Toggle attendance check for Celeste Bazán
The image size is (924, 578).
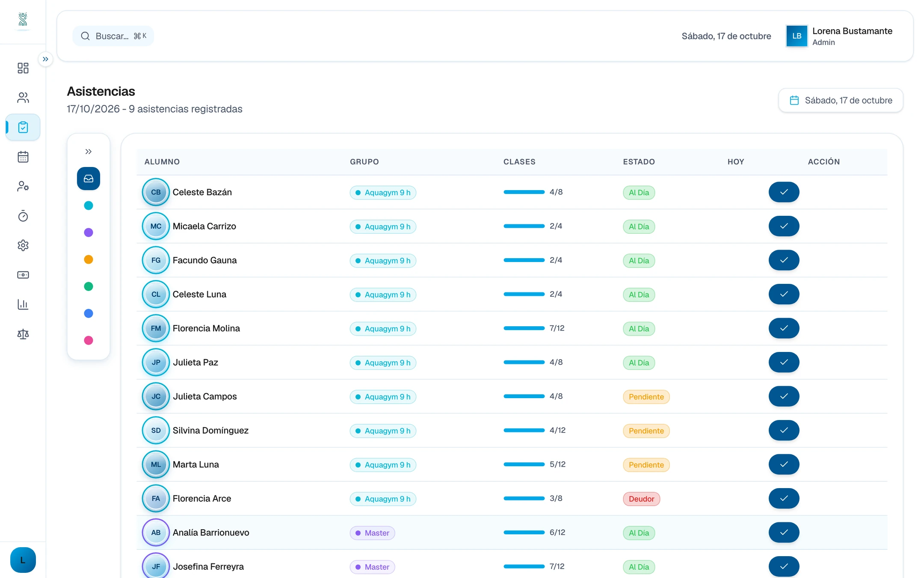point(784,192)
